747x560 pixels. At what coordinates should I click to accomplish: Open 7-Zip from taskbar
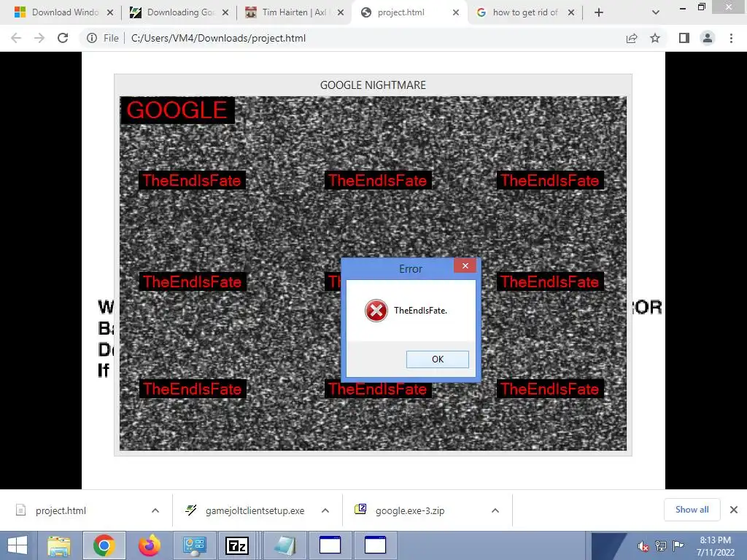point(237,545)
